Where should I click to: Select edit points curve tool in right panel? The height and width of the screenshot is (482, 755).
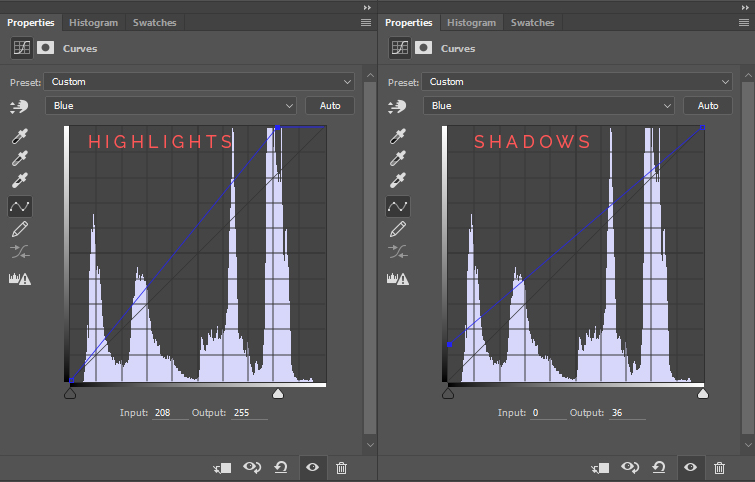[x=398, y=207]
